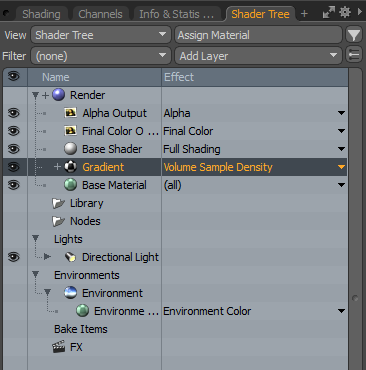Click the Directional Light icon
This screenshot has height=370, width=366.
70,257
